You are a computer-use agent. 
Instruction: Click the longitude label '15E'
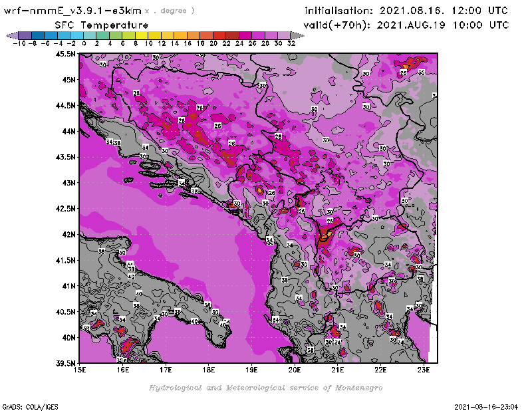tap(80, 370)
